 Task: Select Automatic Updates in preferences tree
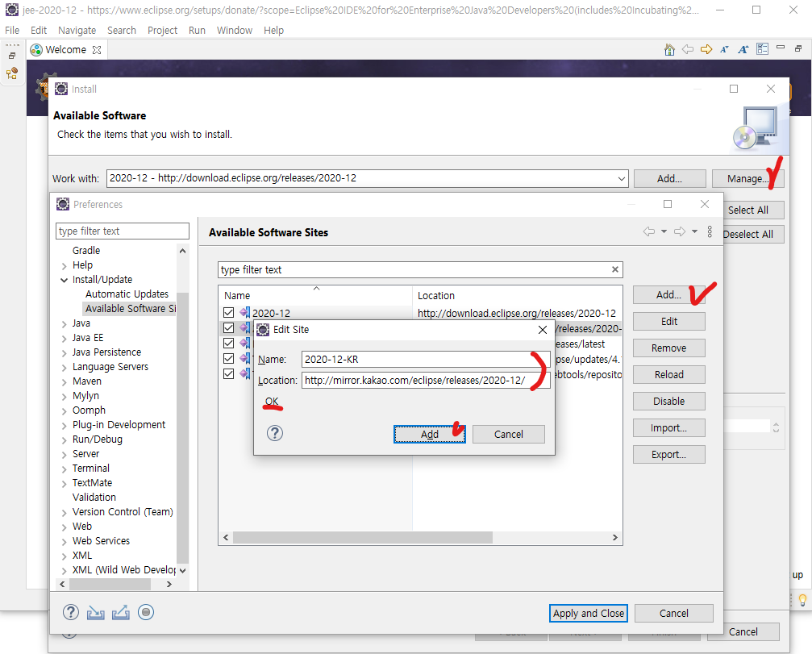(x=127, y=294)
